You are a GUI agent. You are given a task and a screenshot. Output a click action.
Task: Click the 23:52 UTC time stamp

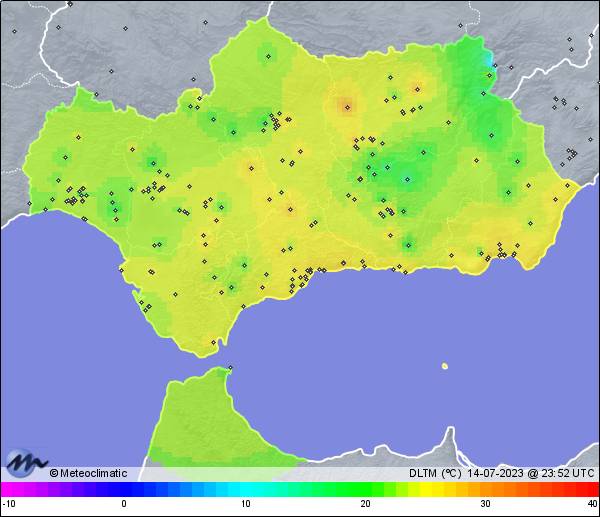coord(568,473)
